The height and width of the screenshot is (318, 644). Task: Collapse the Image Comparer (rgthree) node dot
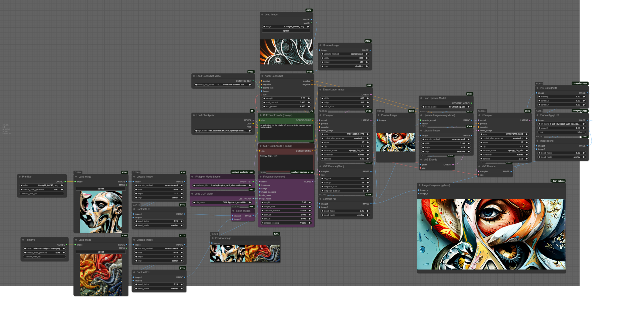pyautogui.click(x=420, y=185)
